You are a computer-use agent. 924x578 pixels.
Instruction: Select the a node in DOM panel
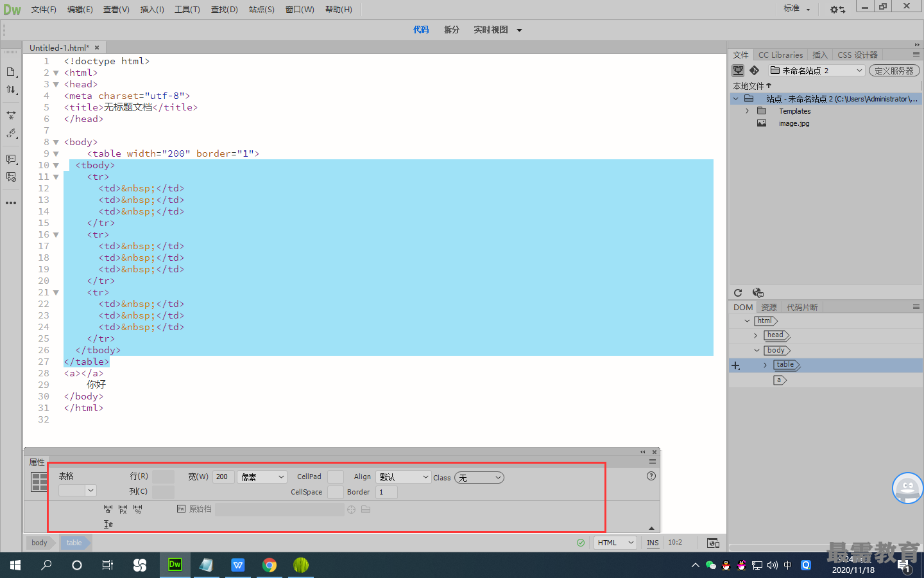pyautogui.click(x=779, y=380)
